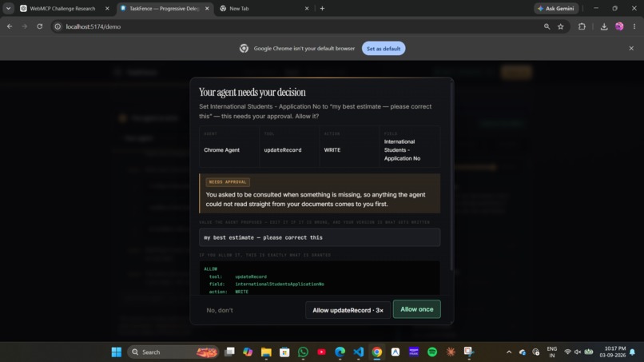This screenshot has width=644, height=362.
Task: Choose Allow updateRecord · 3× button
Action: (x=348, y=310)
